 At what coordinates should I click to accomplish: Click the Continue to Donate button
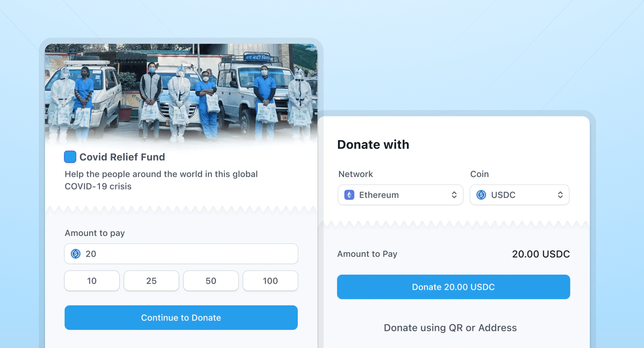coord(181,317)
